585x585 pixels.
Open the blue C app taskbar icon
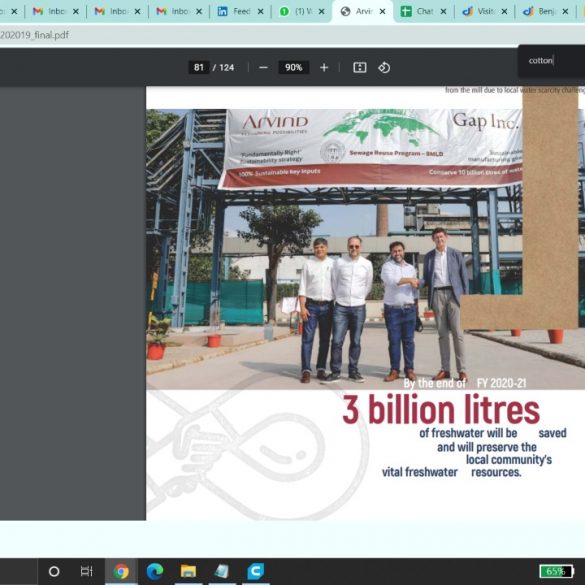(256, 571)
